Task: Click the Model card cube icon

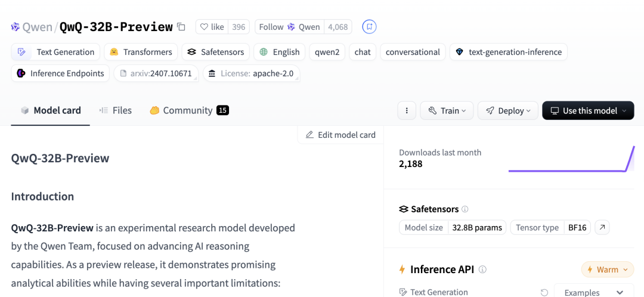Action: tap(25, 110)
